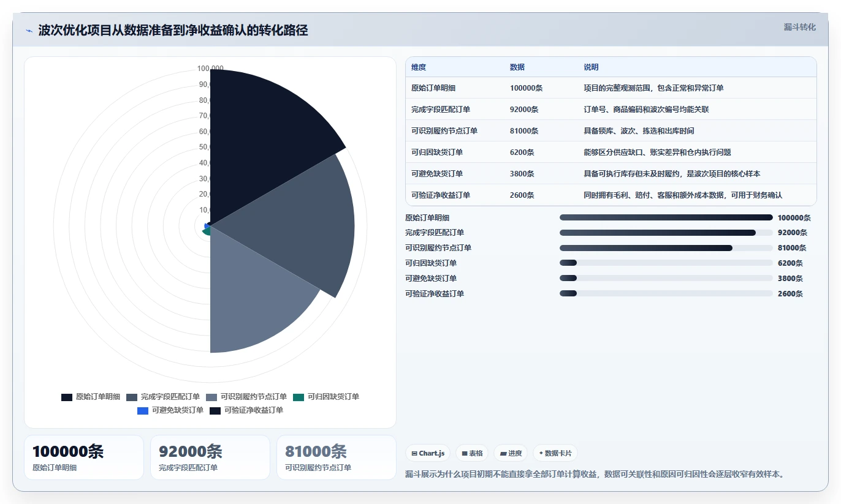Click description 能够区分供应缺口、账实差异和仓内执行问题
The height and width of the screenshot is (504, 841).
[x=657, y=152]
